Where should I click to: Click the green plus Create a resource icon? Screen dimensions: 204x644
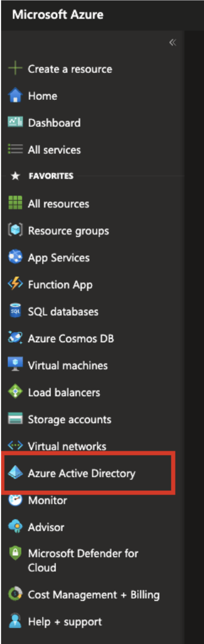pyautogui.click(x=15, y=69)
